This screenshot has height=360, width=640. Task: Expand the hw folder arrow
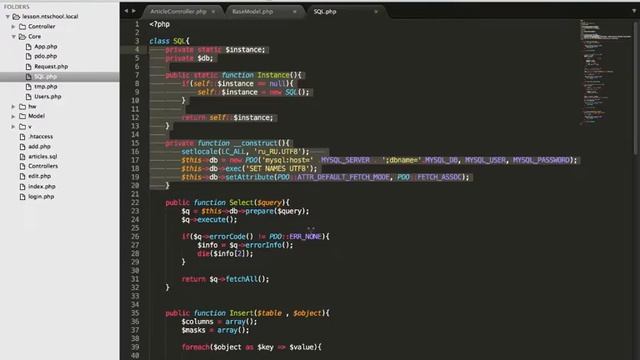(x=13, y=107)
